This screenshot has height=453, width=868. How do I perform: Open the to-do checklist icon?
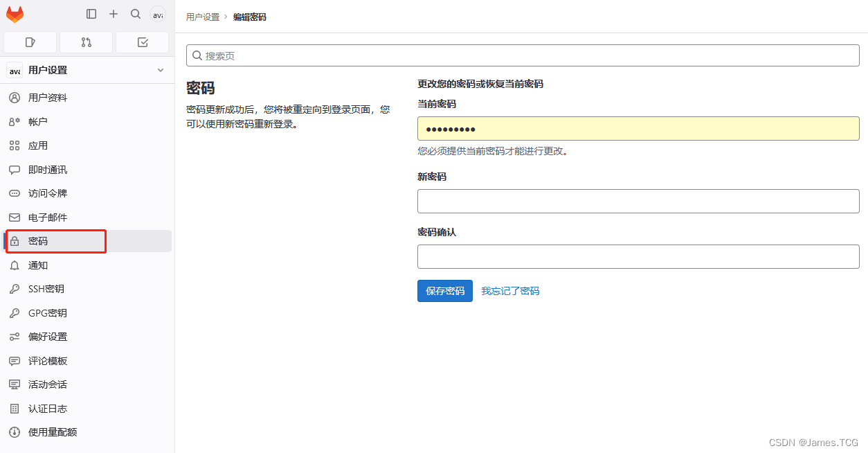click(x=142, y=42)
